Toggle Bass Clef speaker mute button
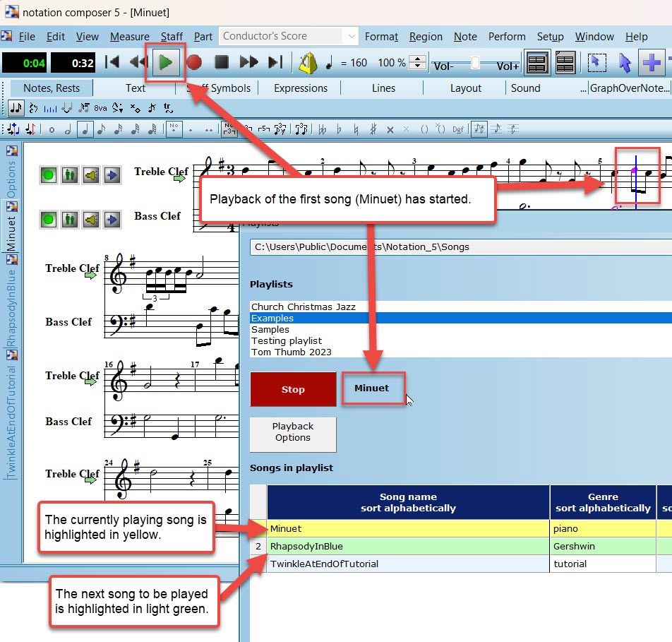This screenshot has width=672, height=642. click(x=90, y=219)
